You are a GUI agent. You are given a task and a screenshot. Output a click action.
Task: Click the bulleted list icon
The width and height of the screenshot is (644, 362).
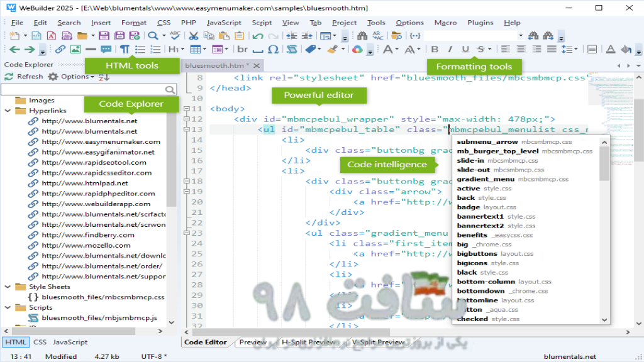point(140,50)
